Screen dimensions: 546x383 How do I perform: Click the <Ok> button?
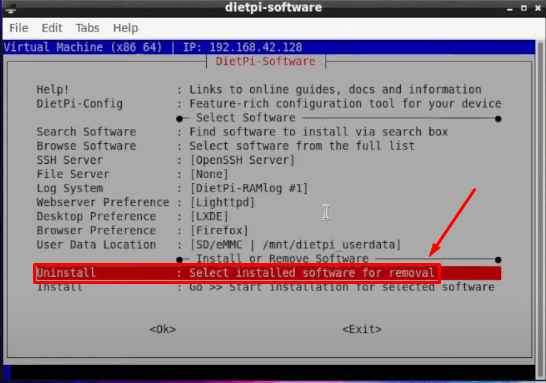(163, 329)
